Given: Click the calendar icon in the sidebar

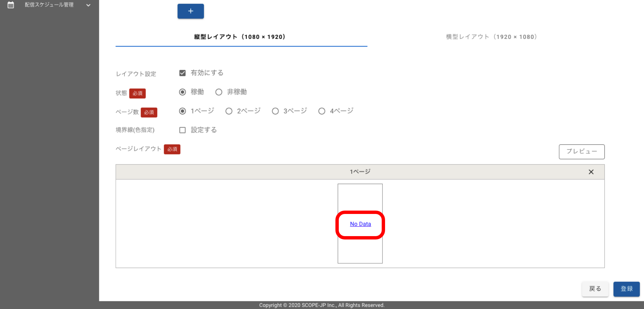Looking at the screenshot, I should click(x=11, y=5).
